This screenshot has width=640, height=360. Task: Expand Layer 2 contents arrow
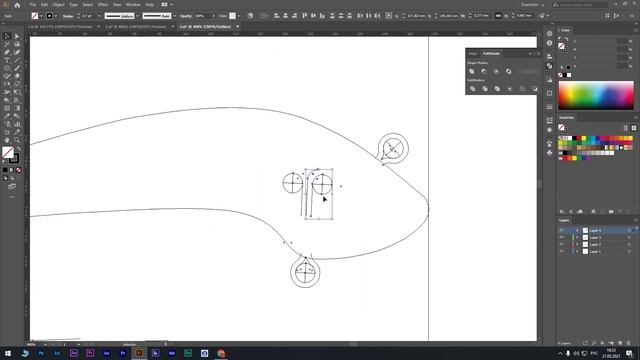point(577,244)
